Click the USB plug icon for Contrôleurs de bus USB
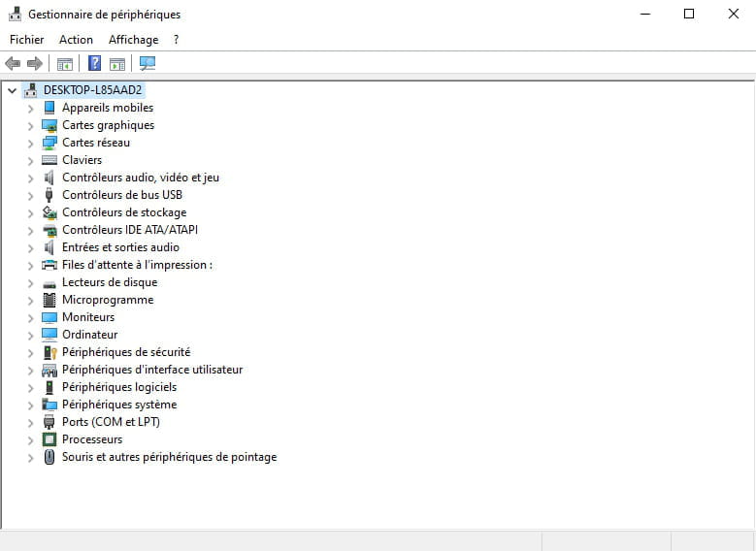 click(49, 195)
